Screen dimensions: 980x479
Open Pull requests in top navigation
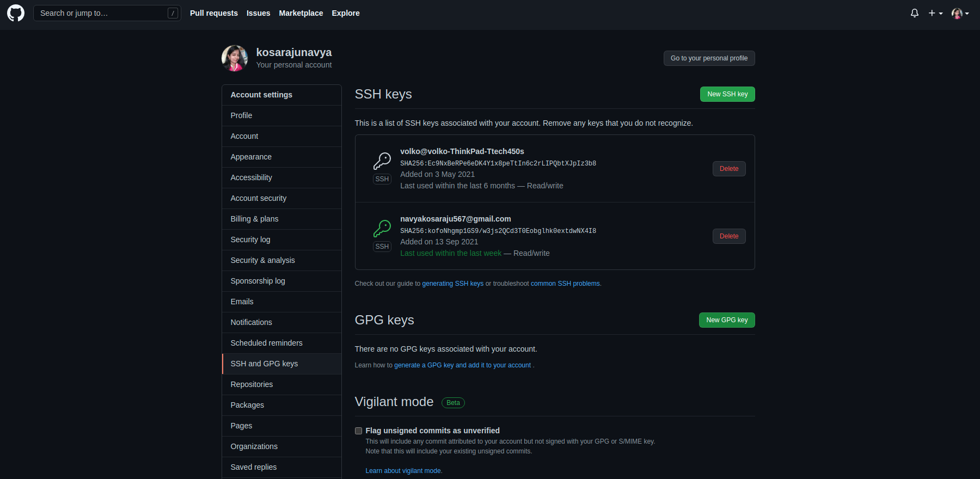214,13
